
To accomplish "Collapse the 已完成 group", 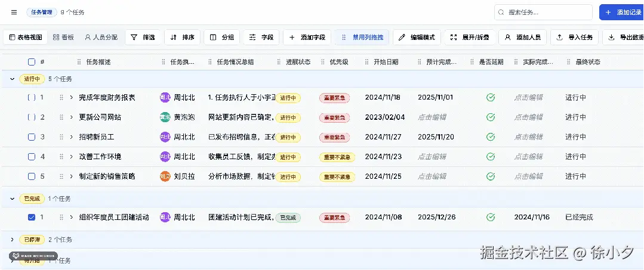I will click(x=13, y=199).
